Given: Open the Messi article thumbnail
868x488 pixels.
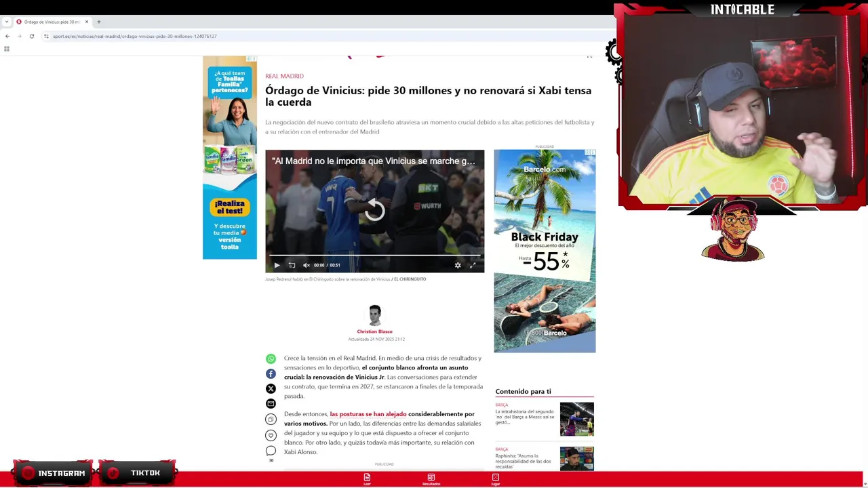Looking at the screenshot, I should pos(576,419).
